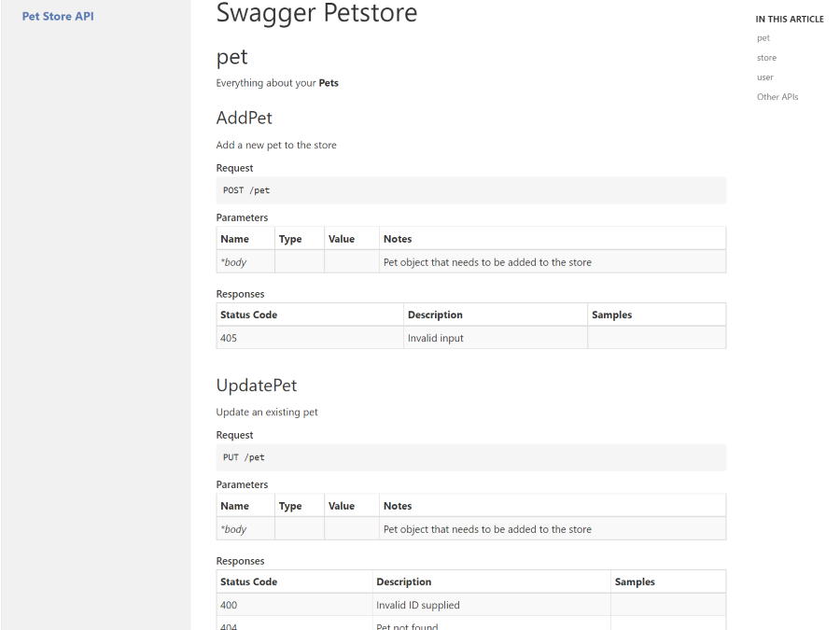Select the AddPet operation heading
This screenshot has width=840, height=630.
244,118
